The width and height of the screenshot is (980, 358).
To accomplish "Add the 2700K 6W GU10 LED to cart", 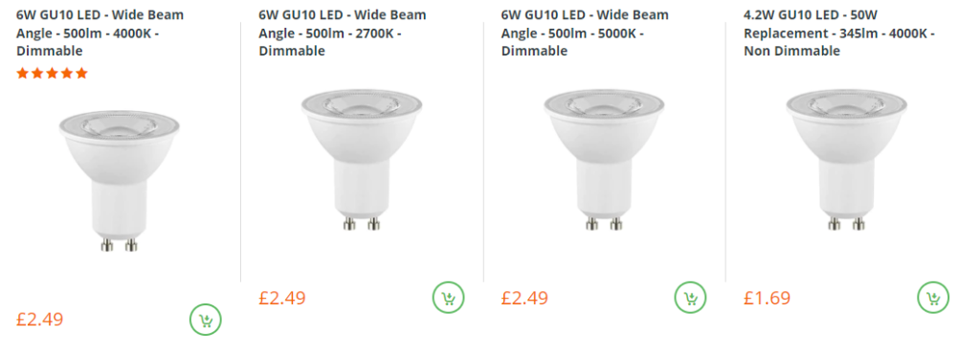I will pos(448,298).
